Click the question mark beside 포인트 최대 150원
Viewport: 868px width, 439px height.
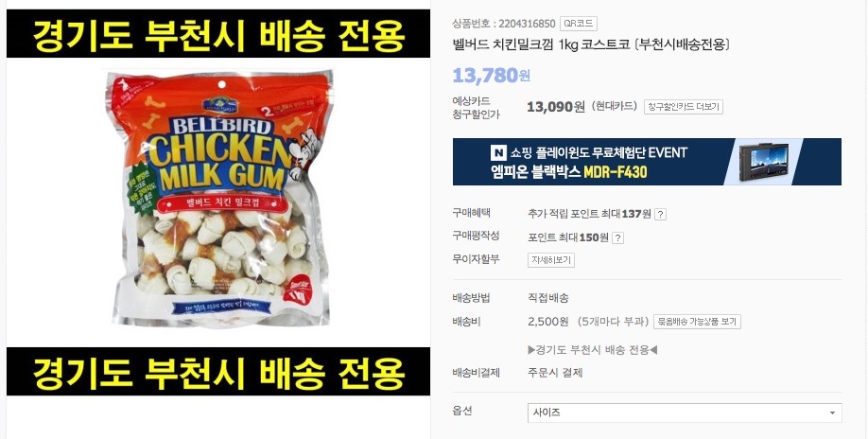tap(617, 238)
